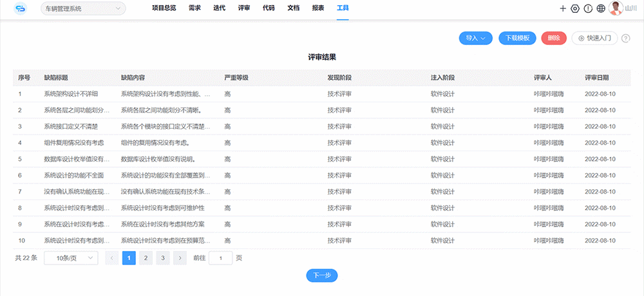The width and height of the screenshot is (644, 296).
Task: Go to page 2
Action: point(146,258)
